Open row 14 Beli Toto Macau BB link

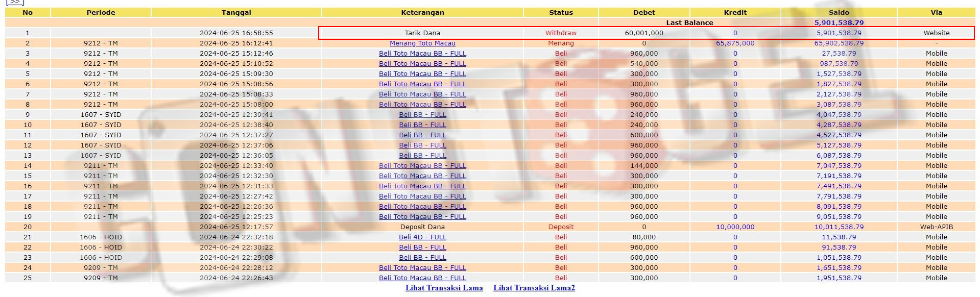[x=422, y=166]
